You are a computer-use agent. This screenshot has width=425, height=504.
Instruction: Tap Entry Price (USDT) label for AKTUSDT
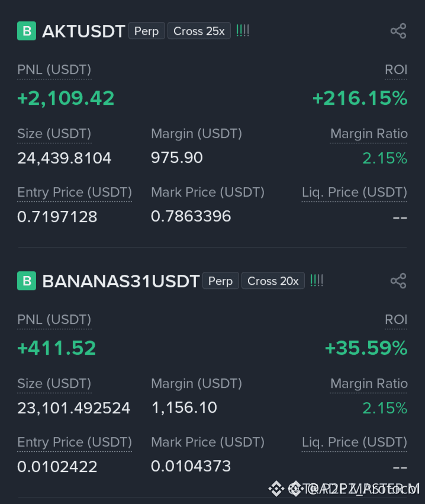[x=75, y=192]
